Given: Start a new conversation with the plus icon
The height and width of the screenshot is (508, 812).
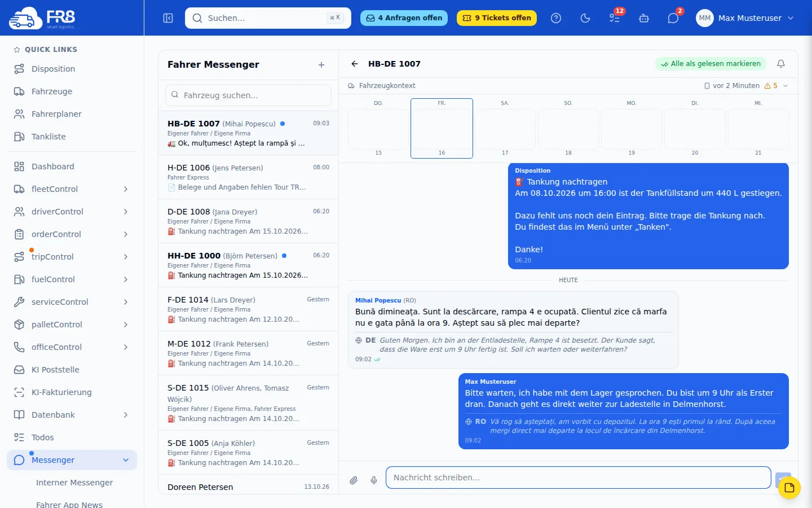Looking at the screenshot, I should tap(321, 65).
